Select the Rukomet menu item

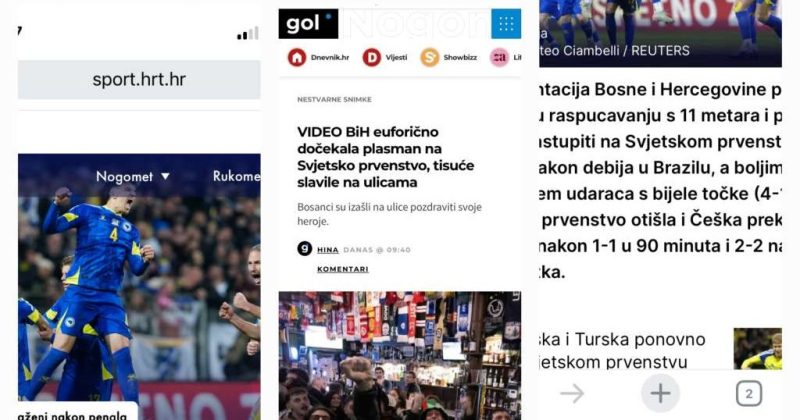point(236,176)
